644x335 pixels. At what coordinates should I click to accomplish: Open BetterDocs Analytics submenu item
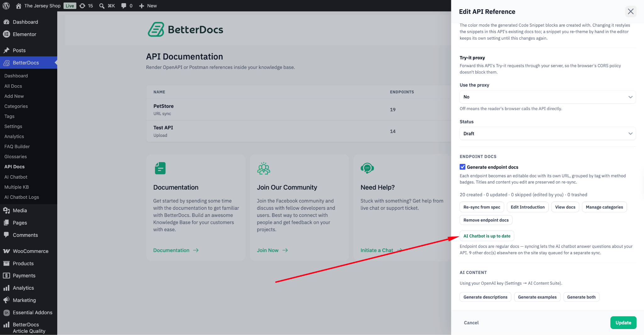[x=14, y=137]
